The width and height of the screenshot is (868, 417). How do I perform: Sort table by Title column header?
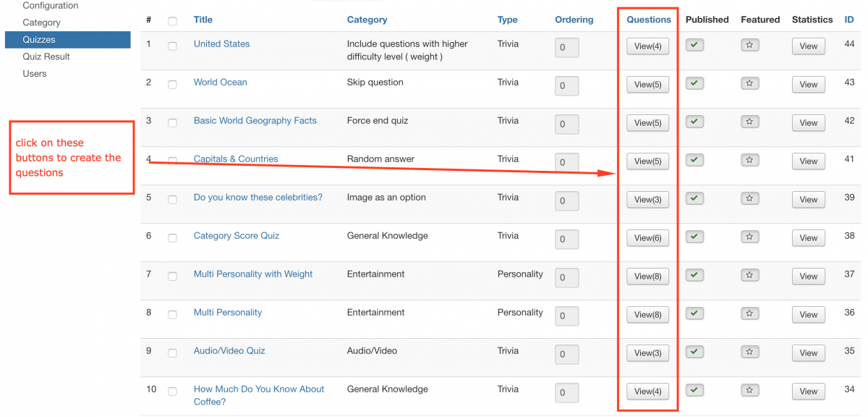point(203,20)
